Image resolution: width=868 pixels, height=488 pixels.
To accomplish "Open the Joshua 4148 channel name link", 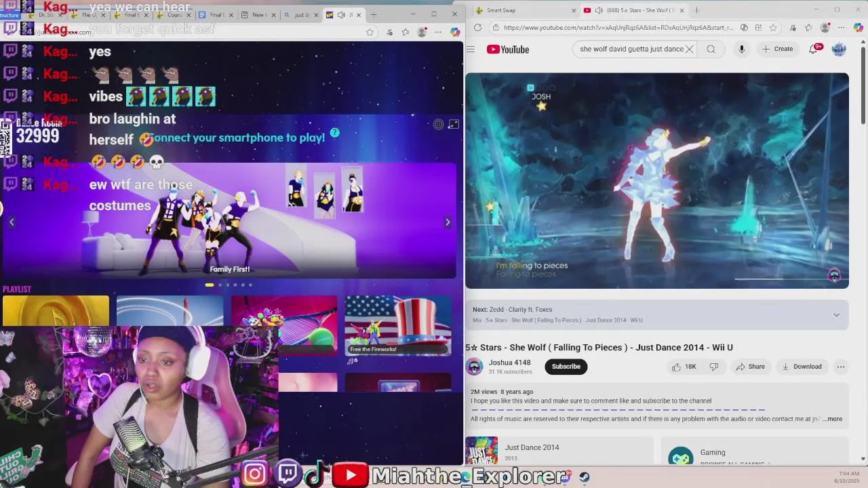I will (x=509, y=363).
